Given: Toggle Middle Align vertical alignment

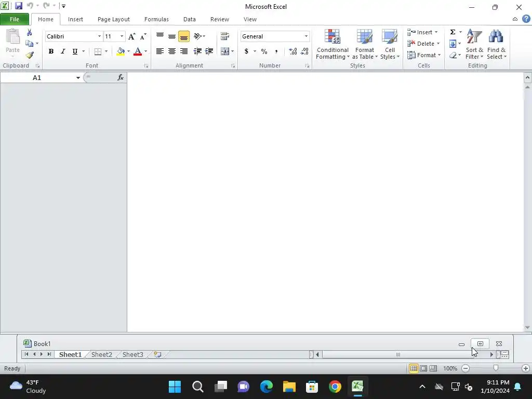Looking at the screenshot, I should coord(171,36).
